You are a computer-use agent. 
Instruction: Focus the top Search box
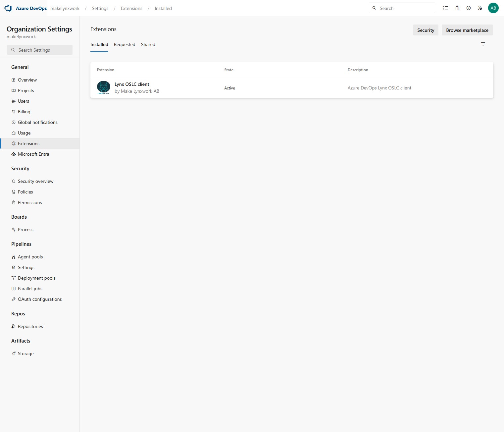[402, 8]
